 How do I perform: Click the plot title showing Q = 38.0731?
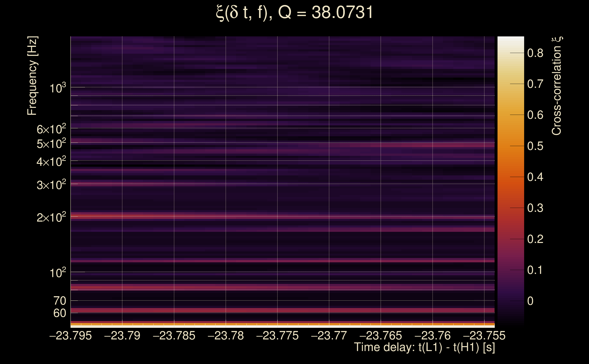point(294,13)
